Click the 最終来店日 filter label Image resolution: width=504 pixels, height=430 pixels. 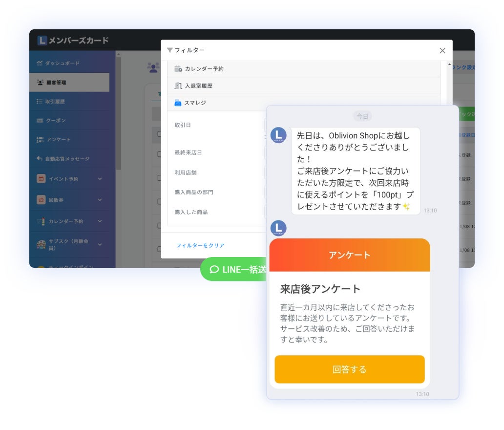coord(188,152)
